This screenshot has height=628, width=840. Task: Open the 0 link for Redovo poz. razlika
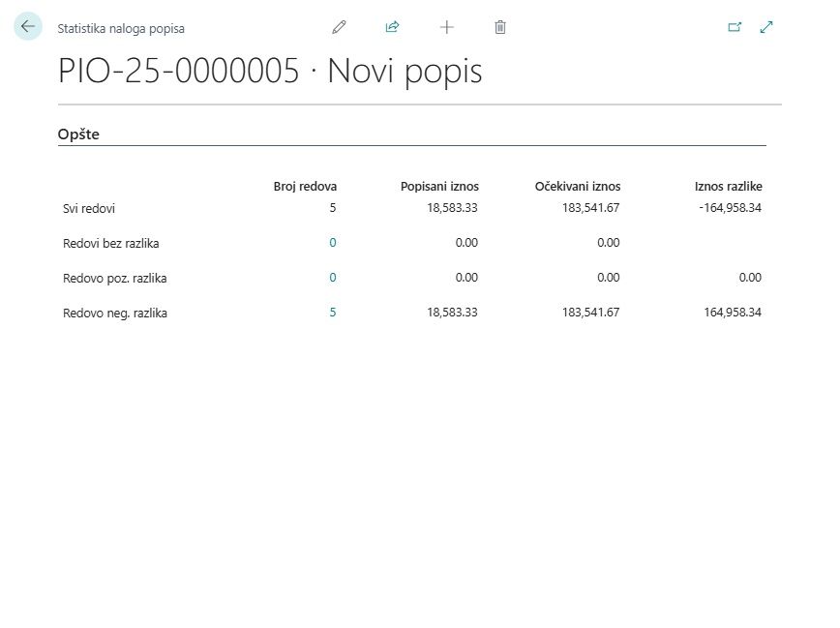tap(333, 278)
